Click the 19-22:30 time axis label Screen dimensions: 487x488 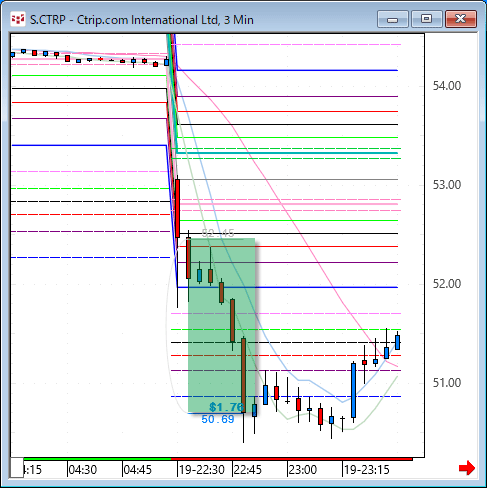pyautogui.click(x=202, y=470)
